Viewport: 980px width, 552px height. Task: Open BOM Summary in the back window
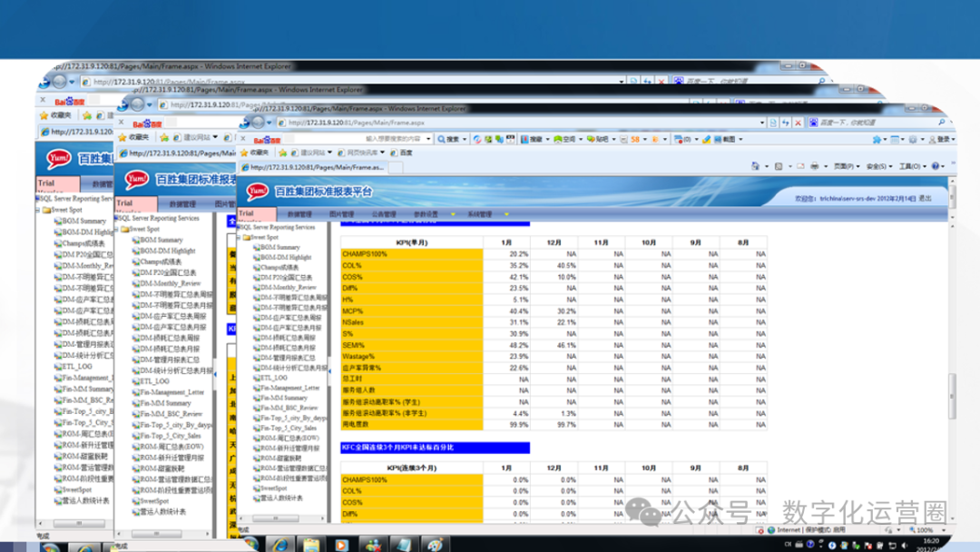pyautogui.click(x=83, y=221)
